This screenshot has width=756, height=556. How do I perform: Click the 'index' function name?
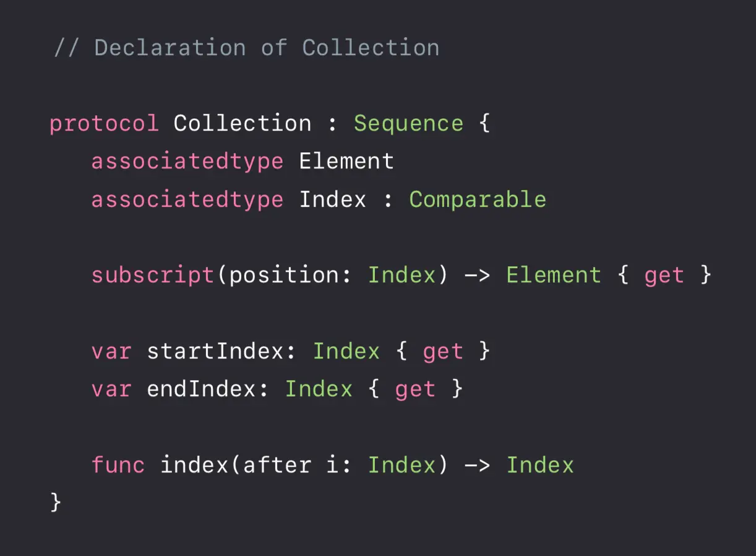(x=194, y=465)
